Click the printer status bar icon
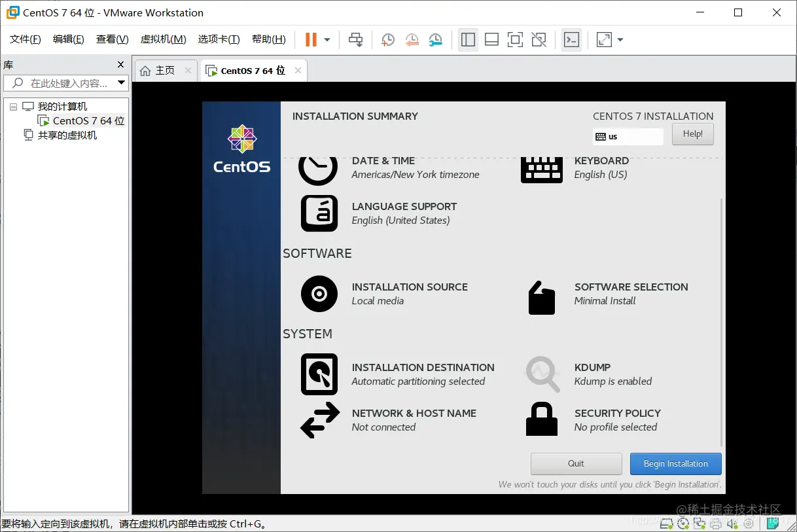This screenshot has width=797, height=532. [716, 524]
